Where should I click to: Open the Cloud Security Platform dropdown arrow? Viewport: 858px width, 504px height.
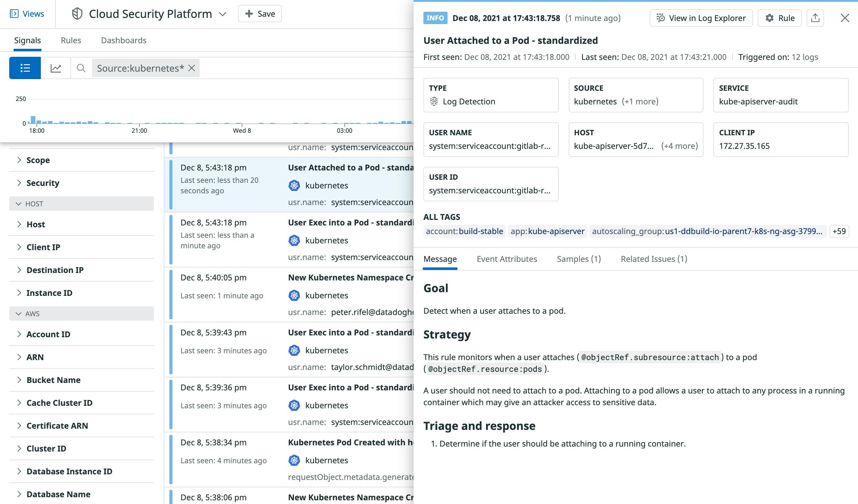tap(222, 14)
